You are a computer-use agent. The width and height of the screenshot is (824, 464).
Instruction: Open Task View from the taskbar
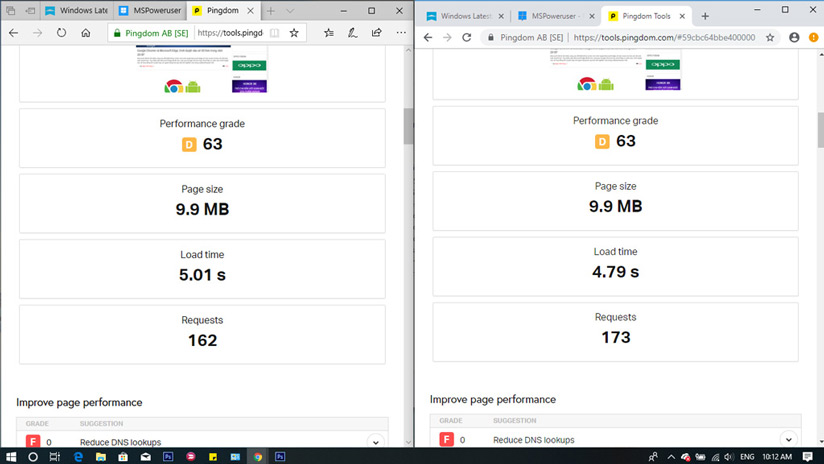click(x=55, y=457)
